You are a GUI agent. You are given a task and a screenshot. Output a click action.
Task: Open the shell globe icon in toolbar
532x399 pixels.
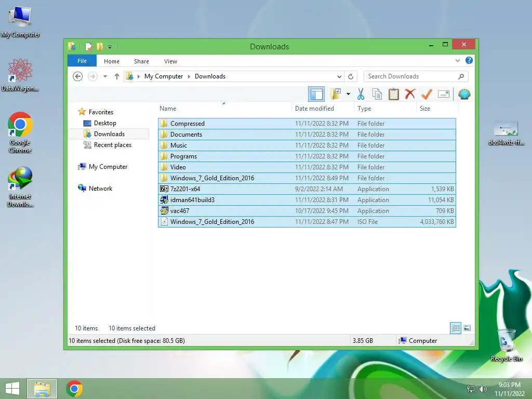tap(464, 94)
